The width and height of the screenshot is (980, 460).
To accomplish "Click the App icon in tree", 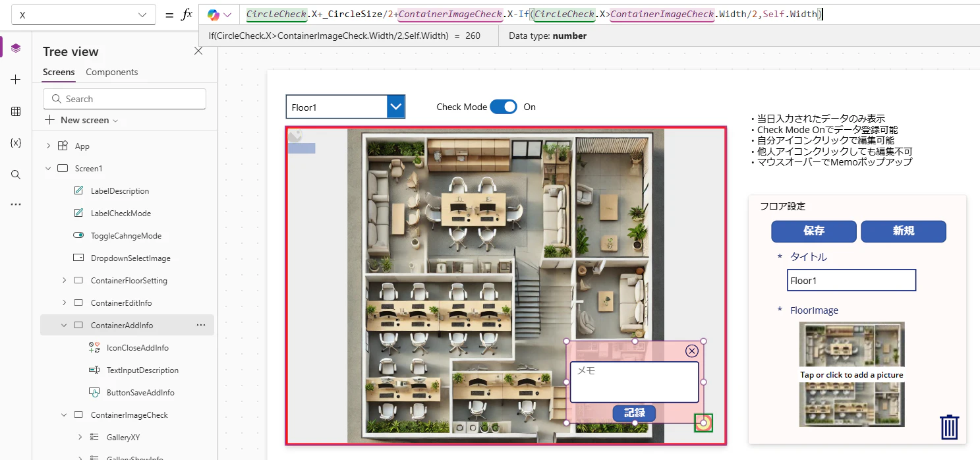I will [63, 146].
